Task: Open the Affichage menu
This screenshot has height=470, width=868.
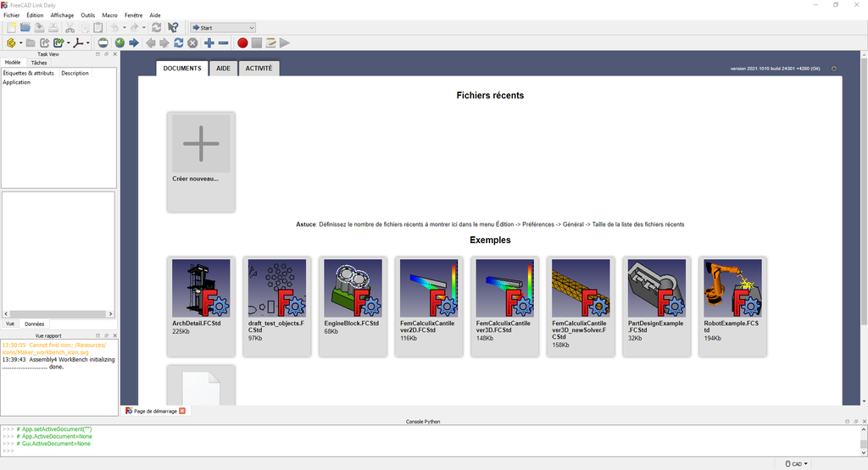Action: [x=62, y=15]
